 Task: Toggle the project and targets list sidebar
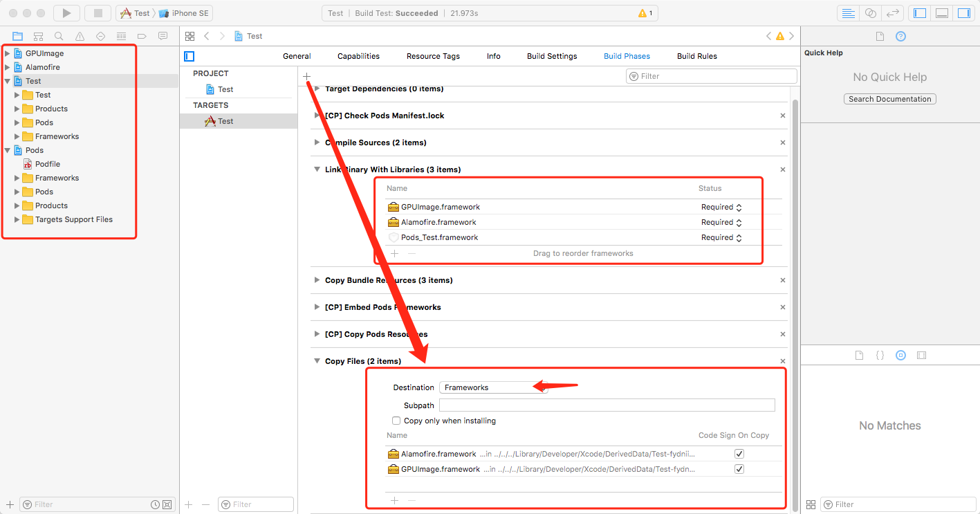(189, 56)
